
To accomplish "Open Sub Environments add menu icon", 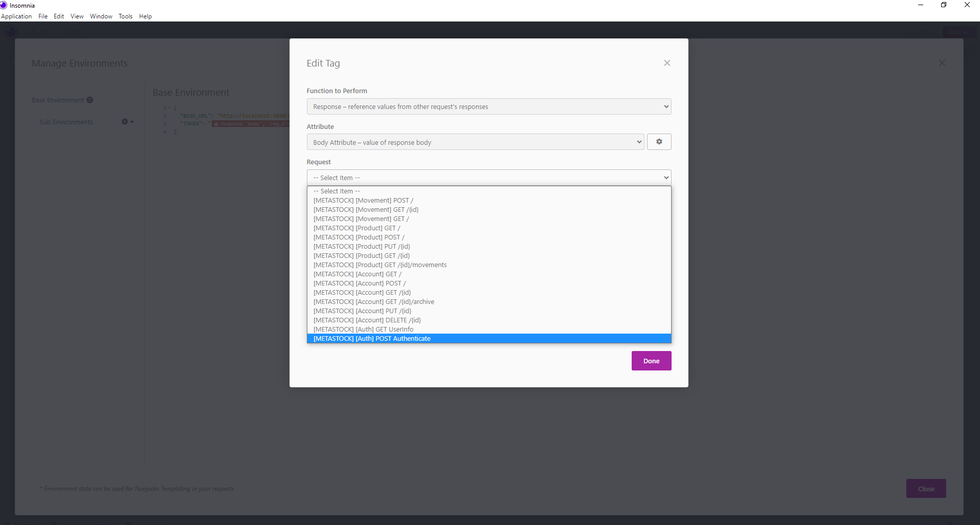I will (x=128, y=122).
